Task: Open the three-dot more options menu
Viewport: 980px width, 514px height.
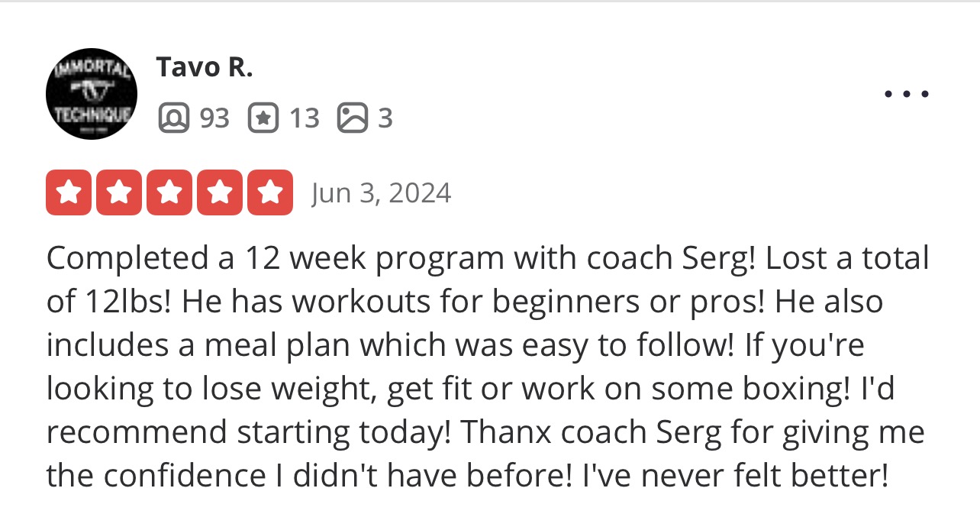Action: click(x=907, y=95)
